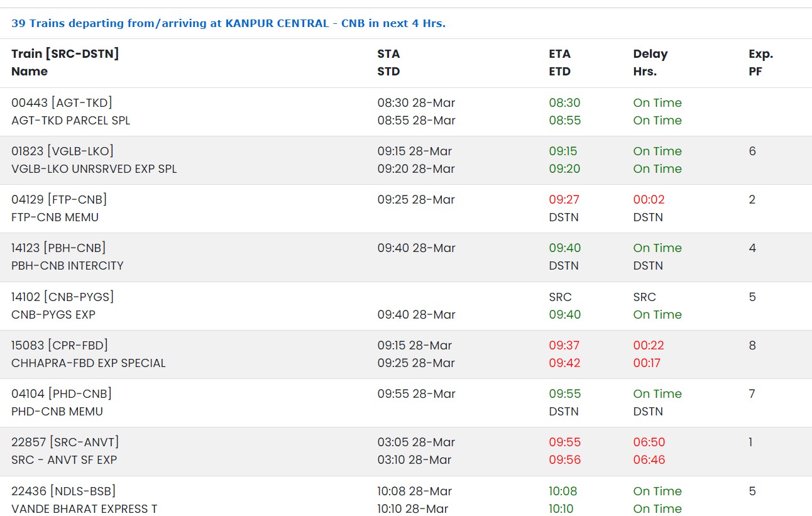Click scheduled departure '03:10 28-Mar'
Screen dimensions: 812x516
pos(414,460)
